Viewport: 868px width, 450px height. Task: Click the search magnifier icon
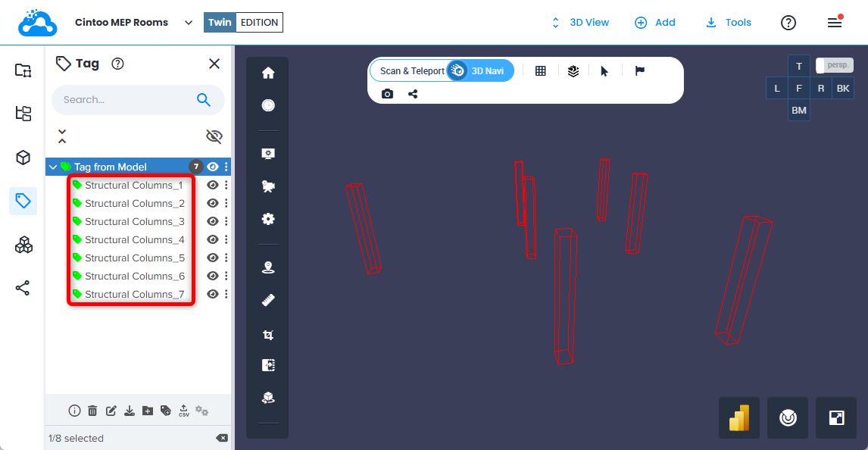point(204,100)
